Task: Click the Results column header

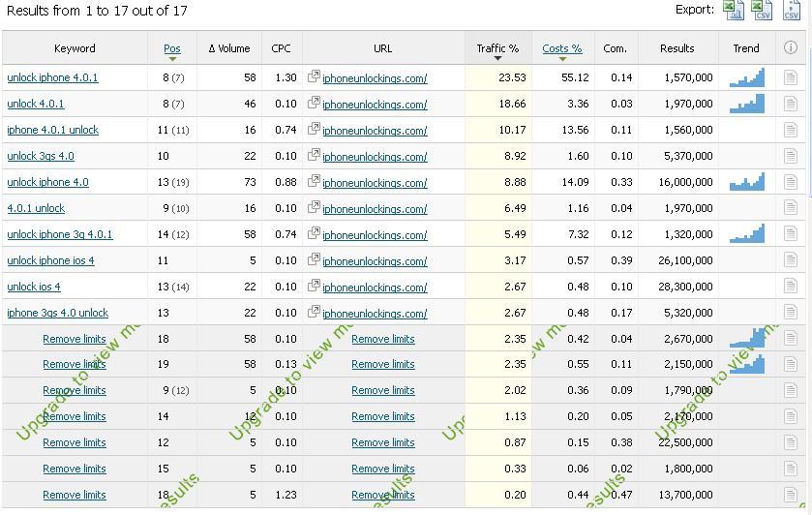Action: [x=677, y=48]
